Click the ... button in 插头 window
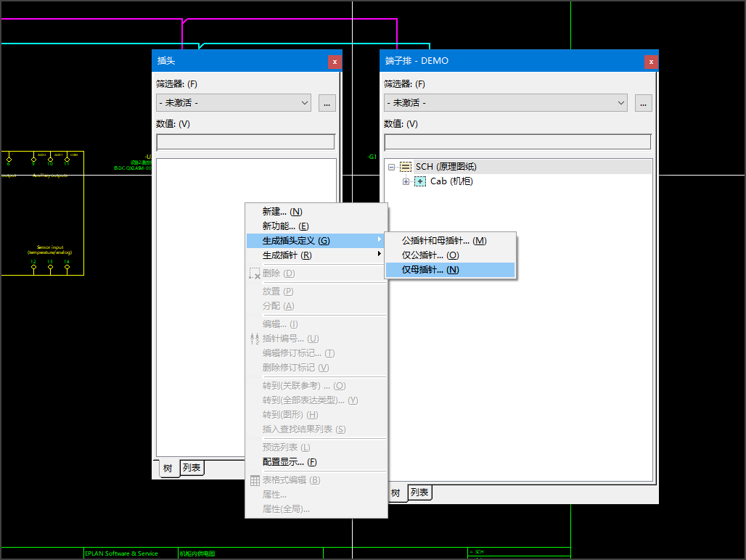The width and height of the screenshot is (746, 560). click(x=327, y=103)
